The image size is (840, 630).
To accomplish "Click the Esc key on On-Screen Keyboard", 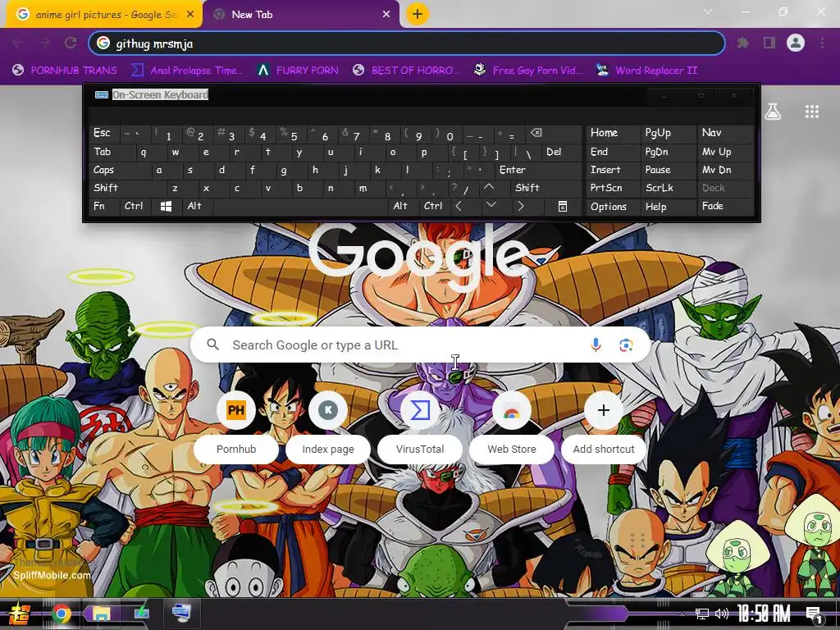I will 103,133.
